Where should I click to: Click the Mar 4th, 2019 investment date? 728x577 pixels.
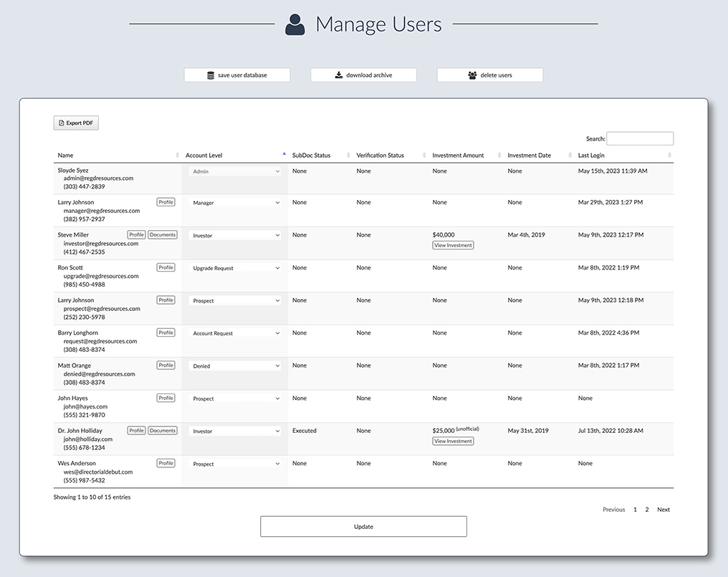point(526,234)
